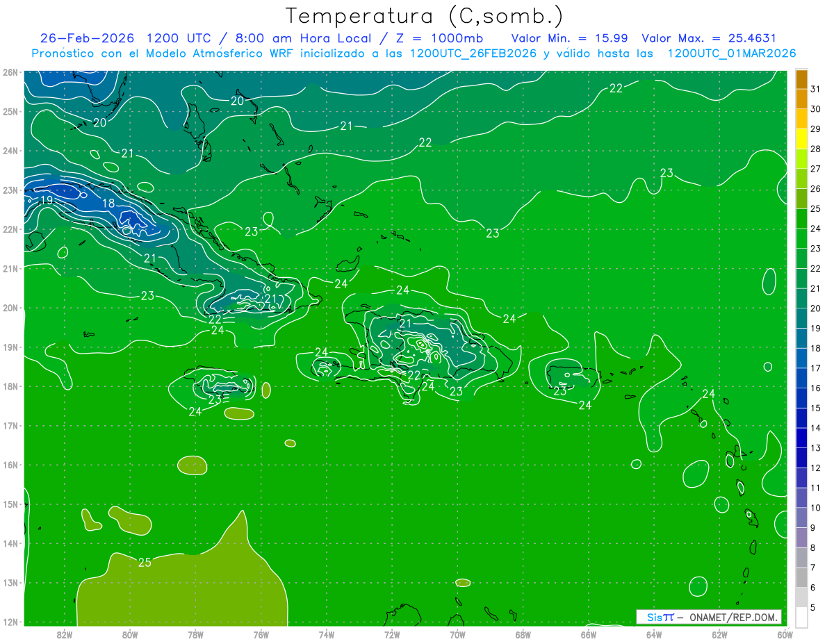The height and width of the screenshot is (644, 834).
Task: Click the Temperatura (C,somb.) title
Action: click(425, 16)
